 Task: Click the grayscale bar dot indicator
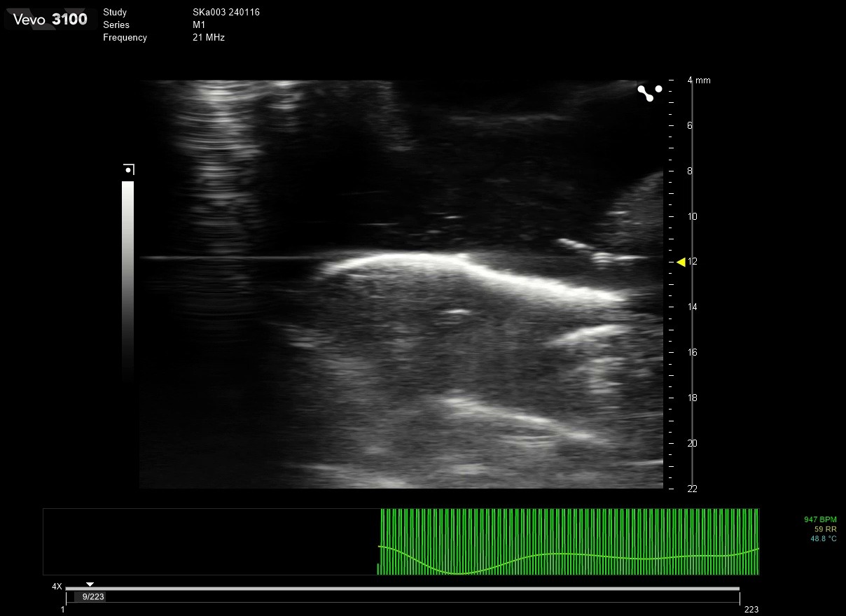128,169
